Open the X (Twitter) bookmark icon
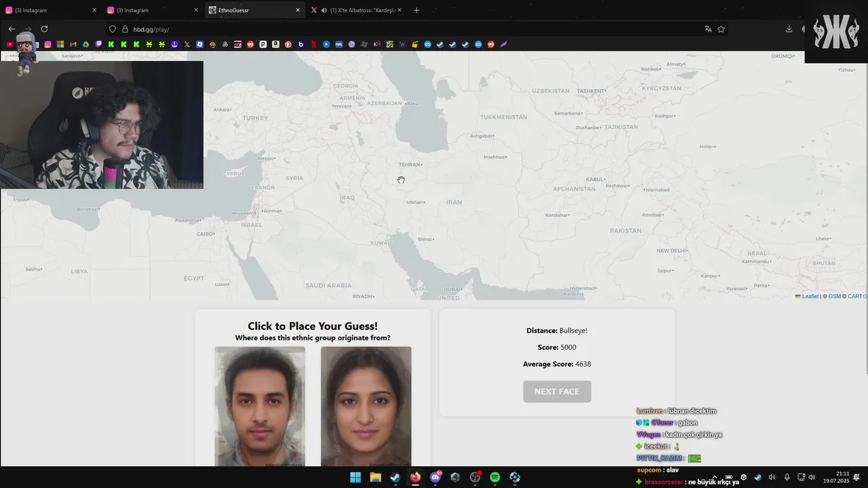Image resolution: width=868 pixels, height=488 pixels. [x=187, y=44]
